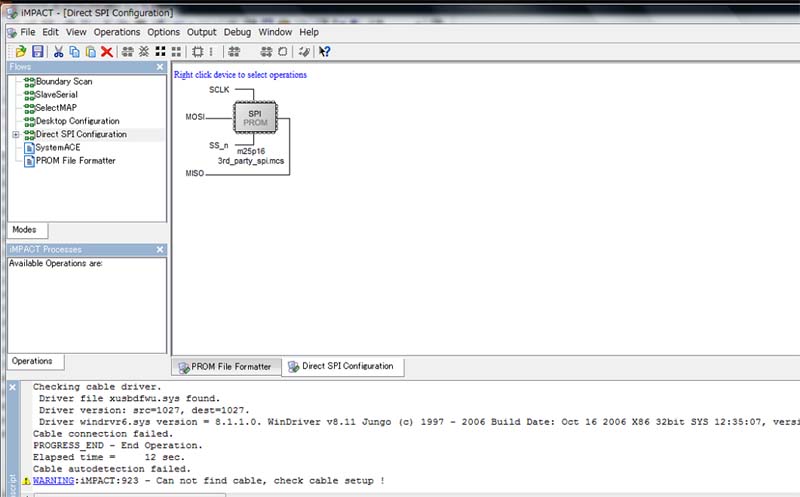
Task: Click 'Right click device to select operations' text
Action: coord(240,75)
